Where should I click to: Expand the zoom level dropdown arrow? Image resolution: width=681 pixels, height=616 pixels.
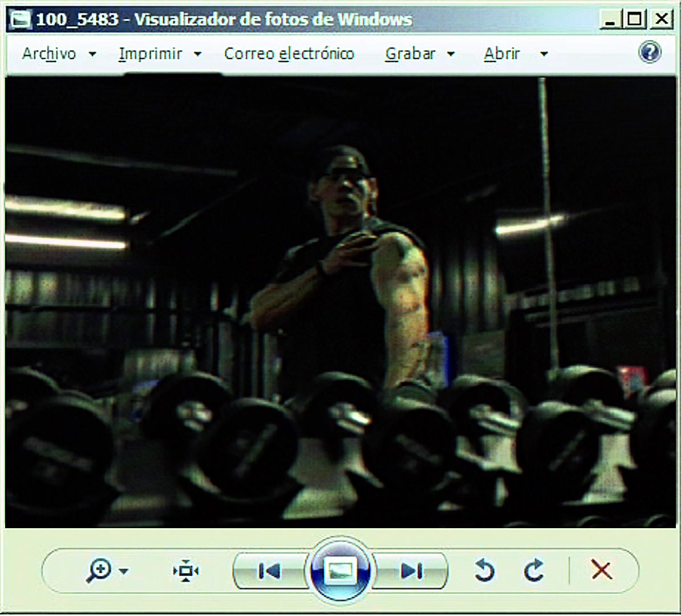click(124, 572)
